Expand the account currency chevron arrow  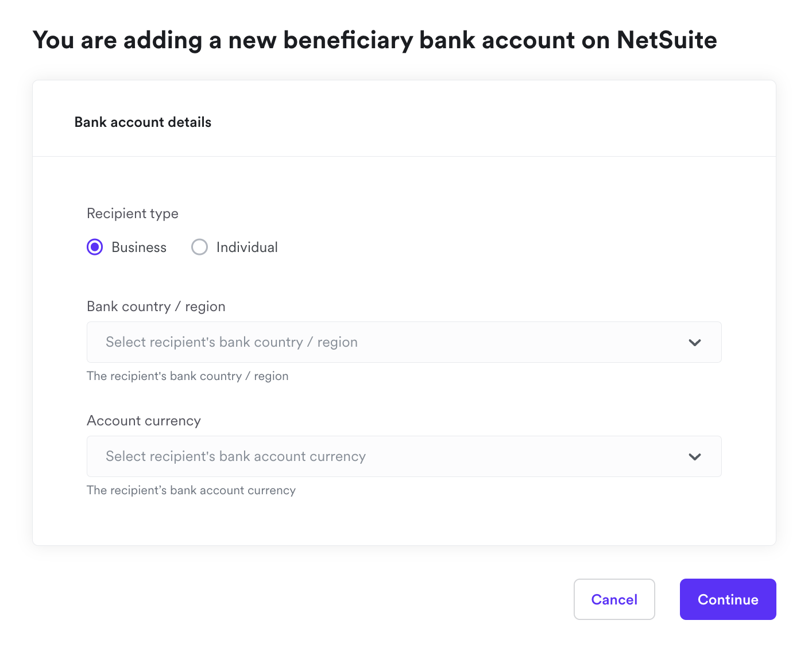point(695,457)
